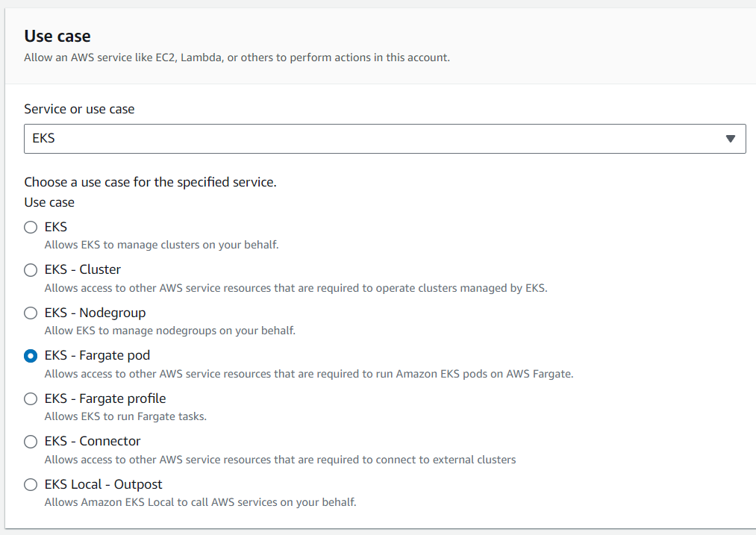The height and width of the screenshot is (535, 756).
Task: Click the 'EKS Local - Outpost' label text
Action: [x=103, y=484]
